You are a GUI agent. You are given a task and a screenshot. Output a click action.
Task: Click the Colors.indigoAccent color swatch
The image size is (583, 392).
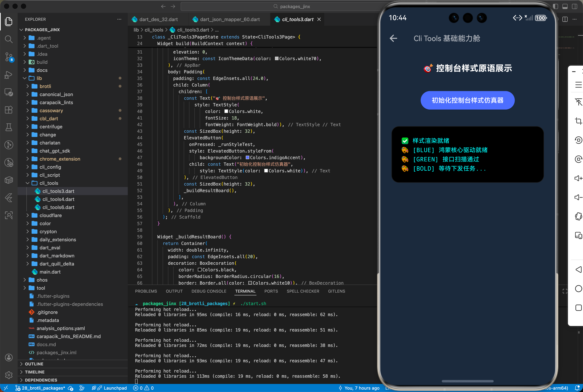247,157
